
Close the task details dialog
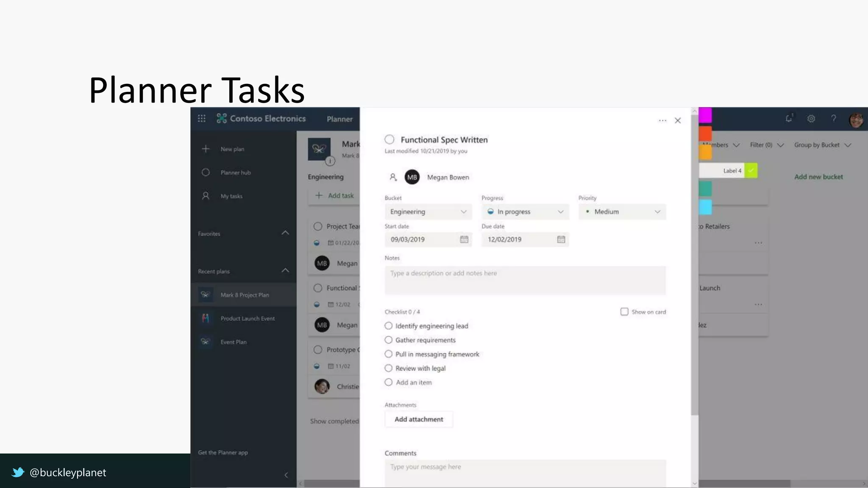678,121
